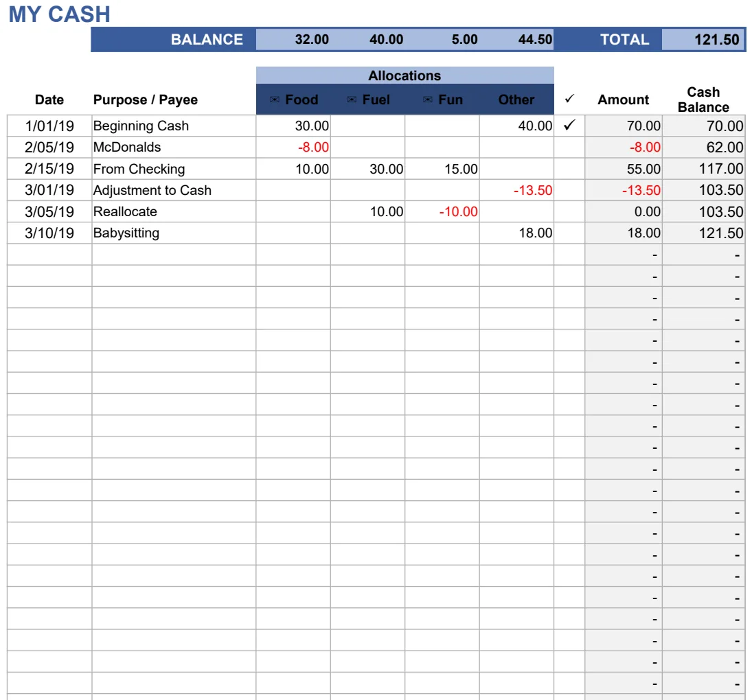Select the Cash Balance 62.00 cell
Image resolution: width=752 pixels, height=700 pixels.
tap(703, 147)
